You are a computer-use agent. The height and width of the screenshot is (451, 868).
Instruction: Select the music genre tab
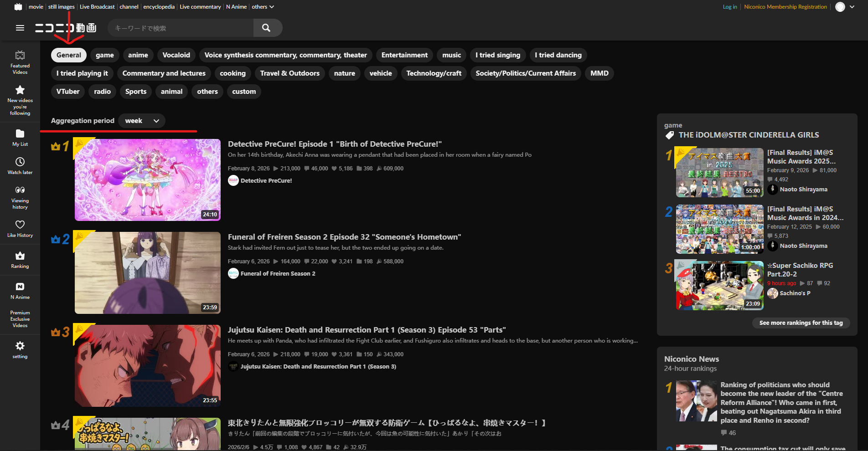[452, 55]
